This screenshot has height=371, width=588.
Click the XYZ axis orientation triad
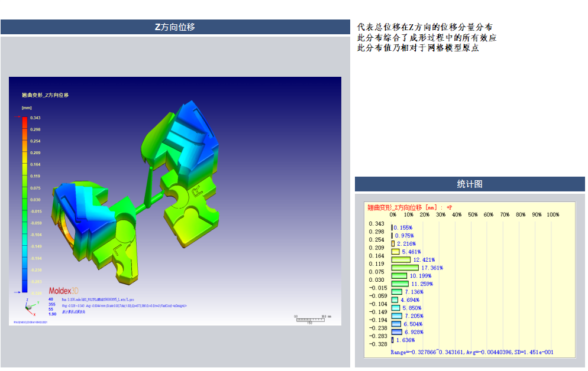click(x=28, y=305)
